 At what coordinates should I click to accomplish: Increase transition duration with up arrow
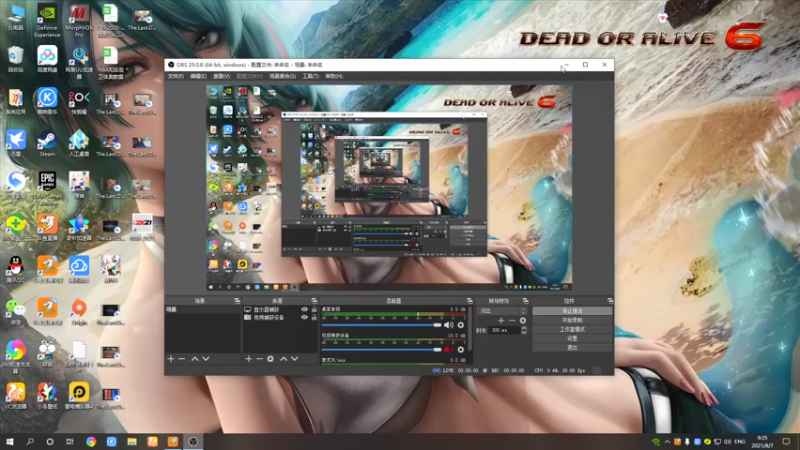pos(523,328)
